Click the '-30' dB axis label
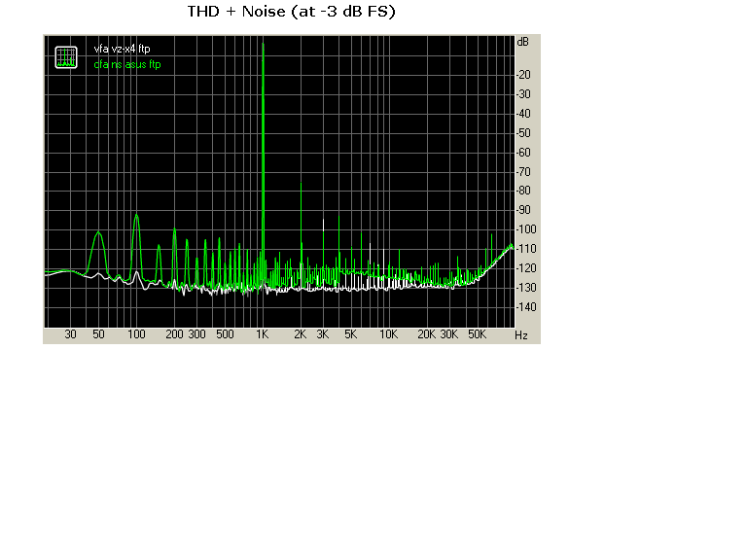The image size is (747, 560). tap(523, 94)
